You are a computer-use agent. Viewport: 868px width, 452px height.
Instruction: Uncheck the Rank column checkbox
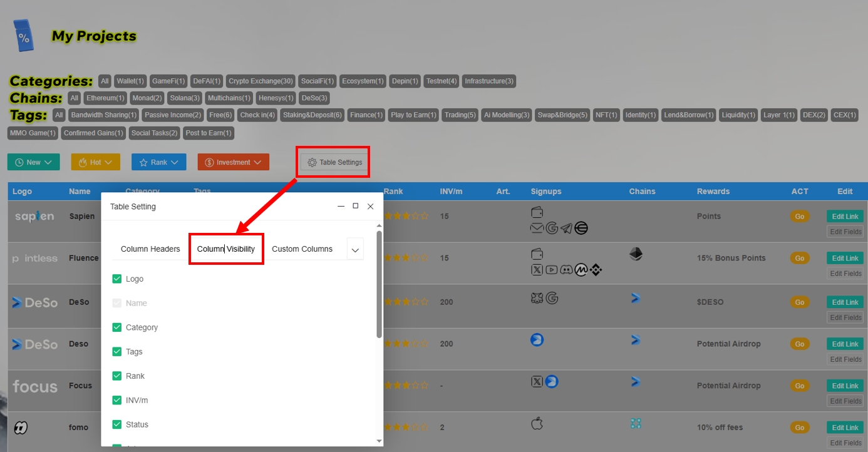(116, 376)
